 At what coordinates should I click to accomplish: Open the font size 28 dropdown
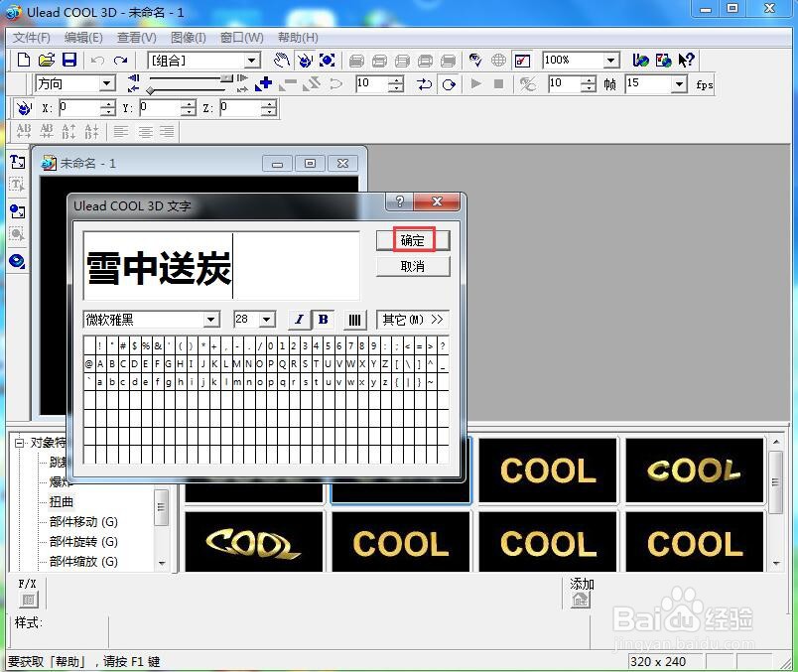tap(267, 320)
